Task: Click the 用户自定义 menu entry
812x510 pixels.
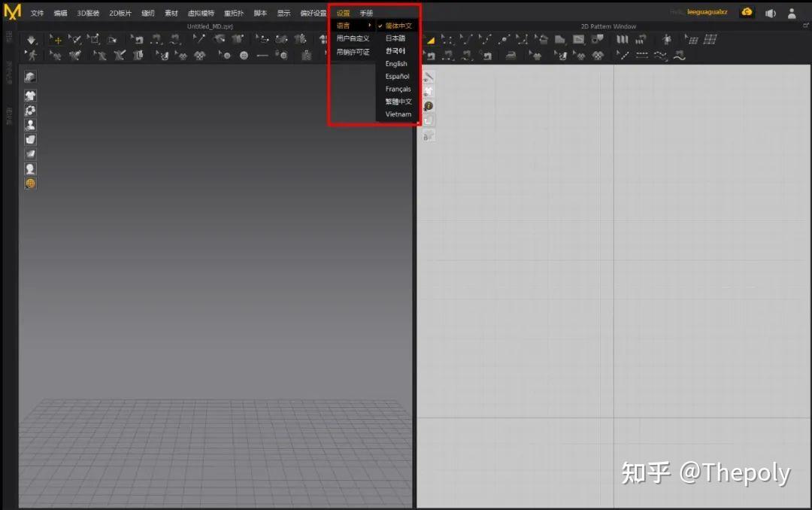Action: (x=352, y=38)
